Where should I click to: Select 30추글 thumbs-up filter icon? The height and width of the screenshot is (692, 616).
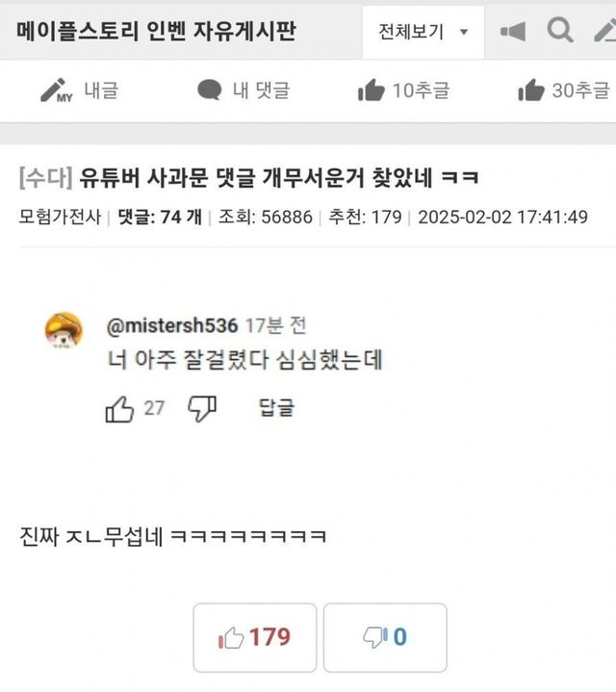[x=531, y=90]
